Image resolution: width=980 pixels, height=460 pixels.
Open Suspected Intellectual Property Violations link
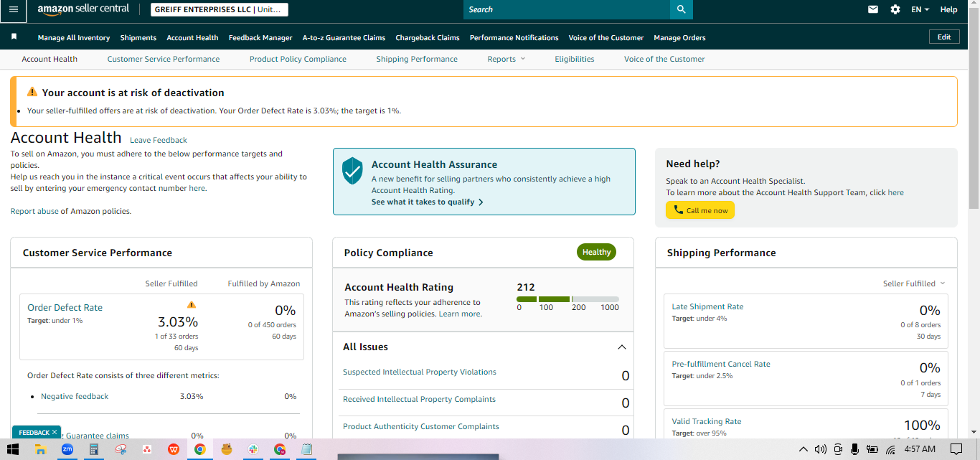420,372
